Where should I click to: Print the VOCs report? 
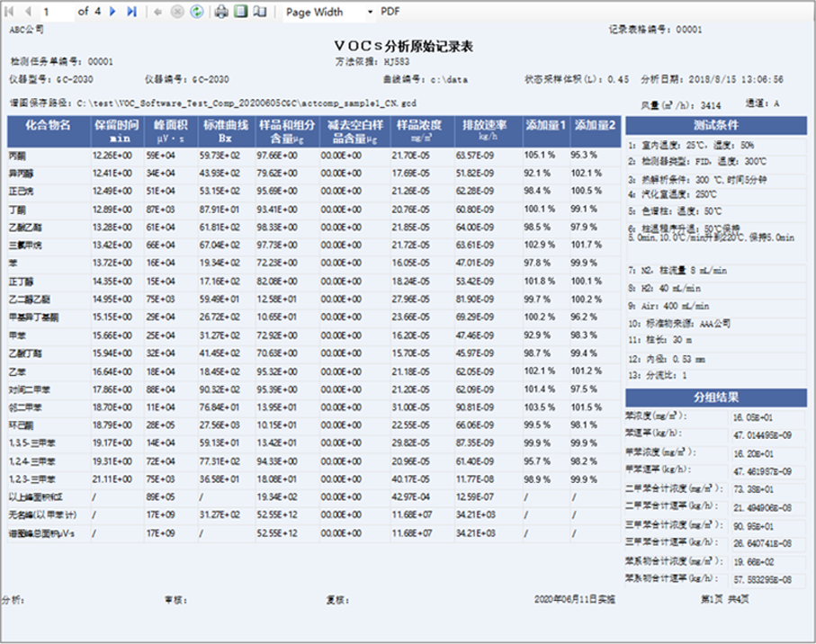point(221,12)
